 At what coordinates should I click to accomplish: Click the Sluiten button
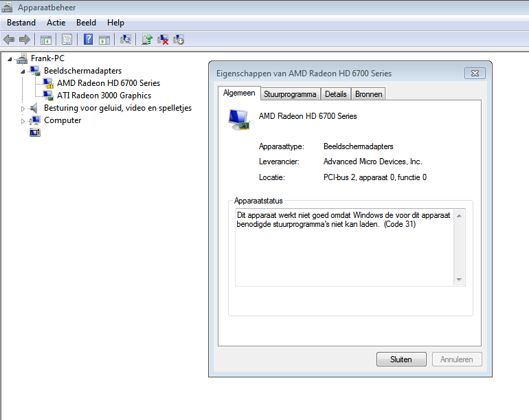tap(401, 360)
